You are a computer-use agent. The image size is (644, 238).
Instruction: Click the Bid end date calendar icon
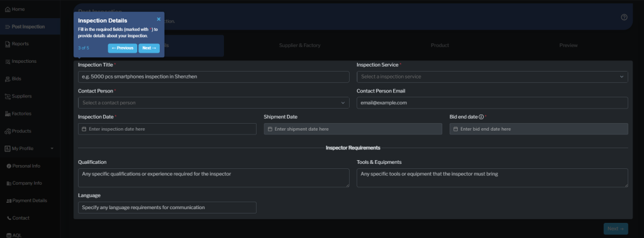point(455,129)
